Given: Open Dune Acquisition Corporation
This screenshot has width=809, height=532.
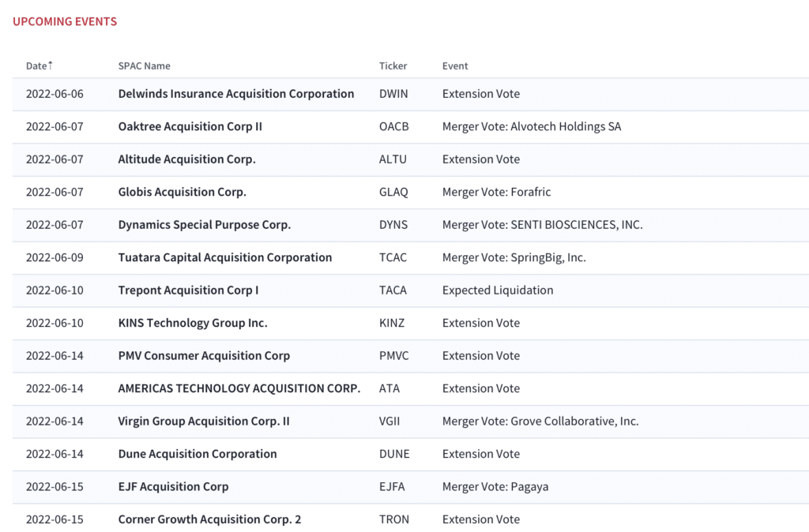Looking at the screenshot, I should 198,454.
